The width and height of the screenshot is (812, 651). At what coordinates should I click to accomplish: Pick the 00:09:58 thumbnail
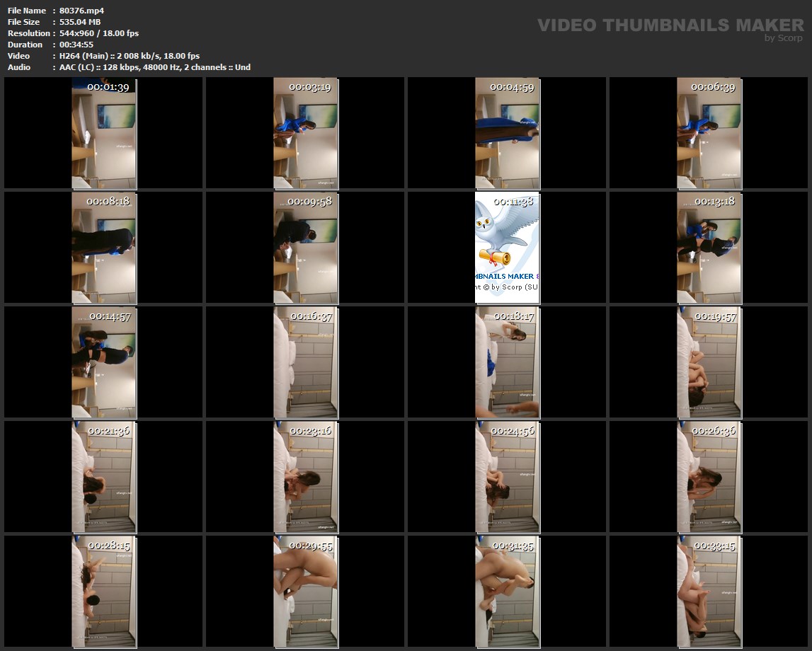[306, 248]
